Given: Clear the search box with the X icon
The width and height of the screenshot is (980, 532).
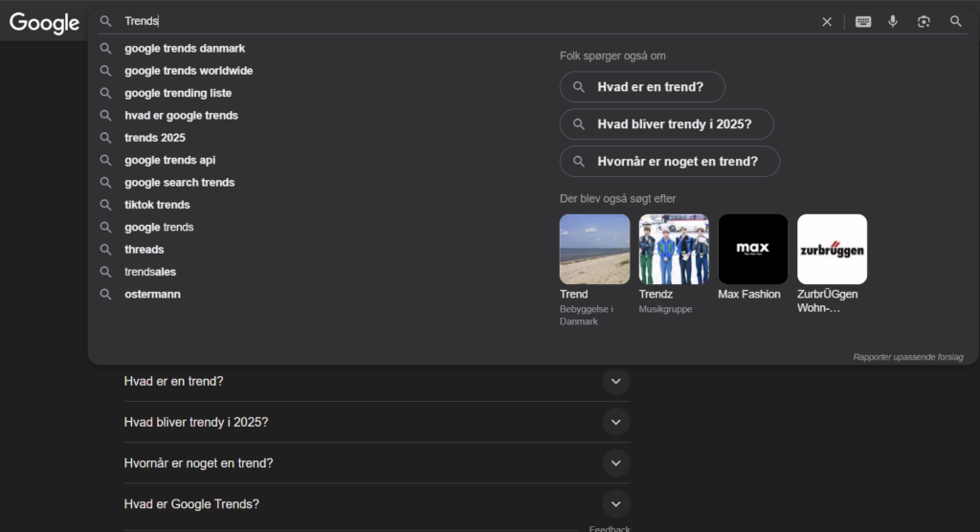Looking at the screenshot, I should pyautogui.click(x=827, y=22).
